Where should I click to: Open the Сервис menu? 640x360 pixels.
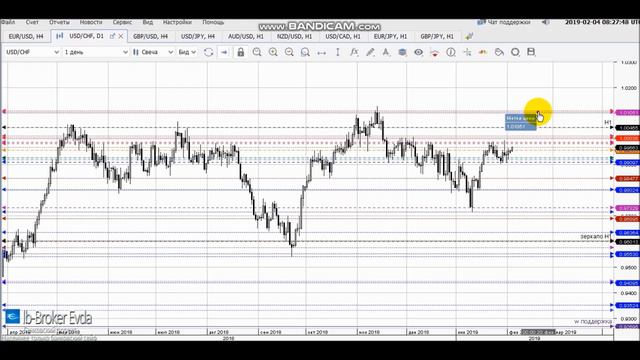122,22
